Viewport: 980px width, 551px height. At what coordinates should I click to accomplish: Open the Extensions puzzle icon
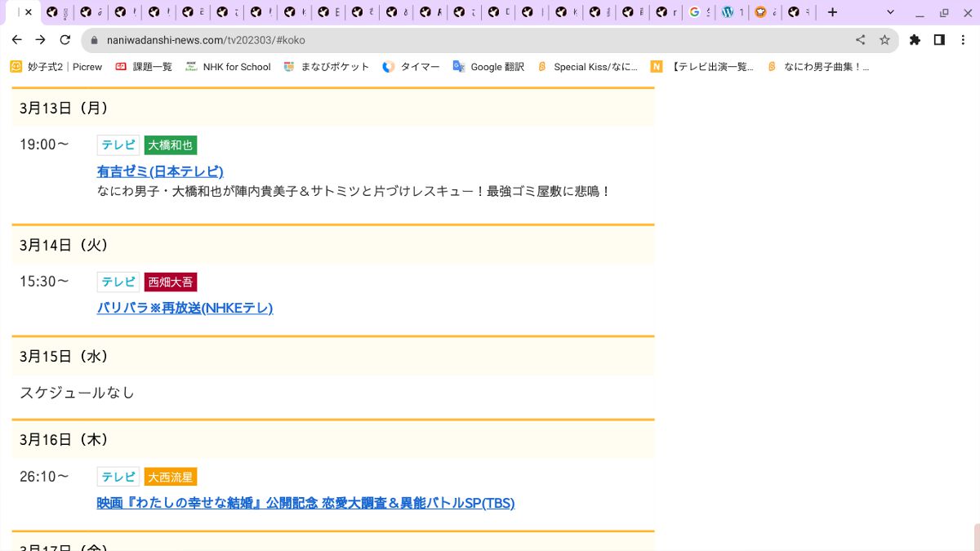click(x=915, y=39)
